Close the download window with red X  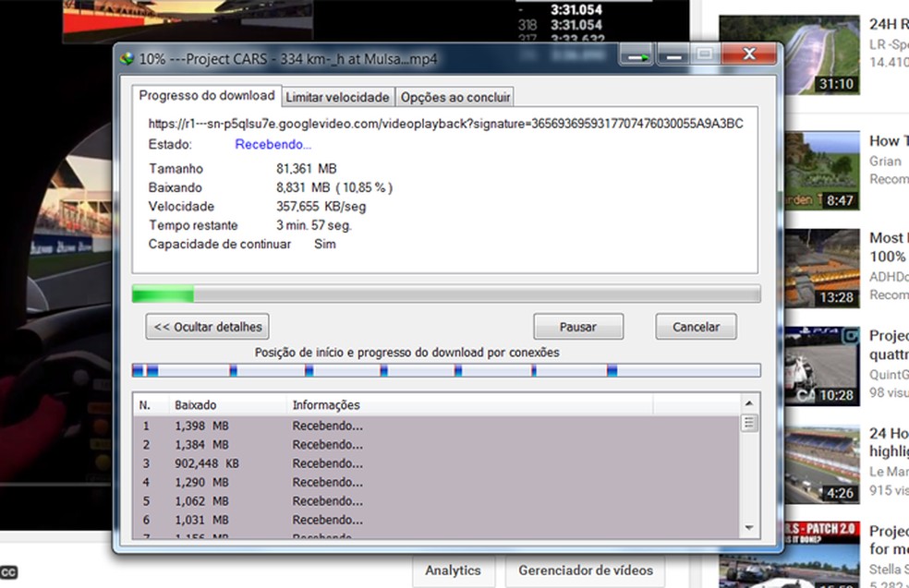pos(749,54)
